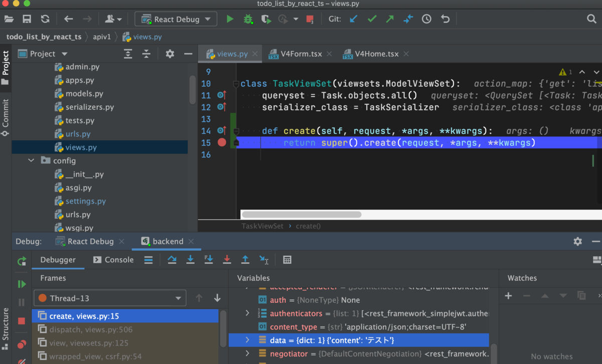Stop the debug session
The image size is (602, 364).
pyautogui.click(x=22, y=321)
